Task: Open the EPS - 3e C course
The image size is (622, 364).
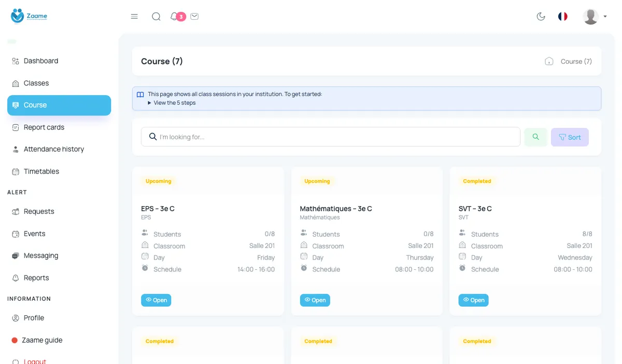Action: pyautogui.click(x=156, y=300)
